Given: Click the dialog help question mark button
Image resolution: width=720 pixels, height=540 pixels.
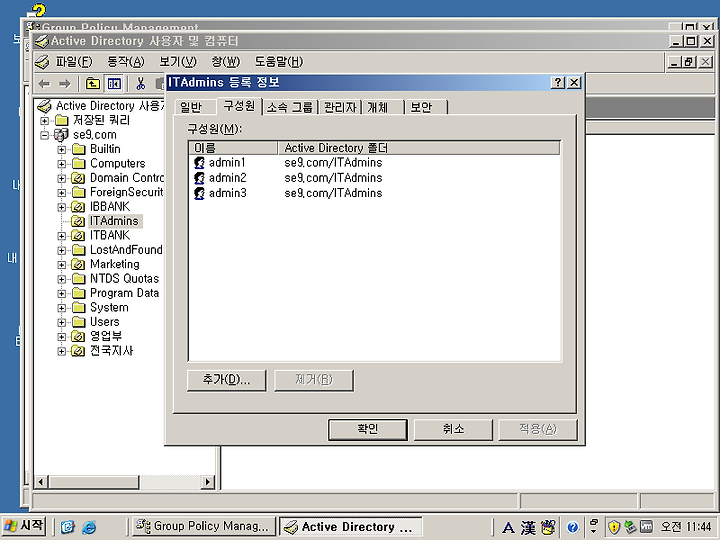Looking at the screenshot, I should click(x=557, y=83).
